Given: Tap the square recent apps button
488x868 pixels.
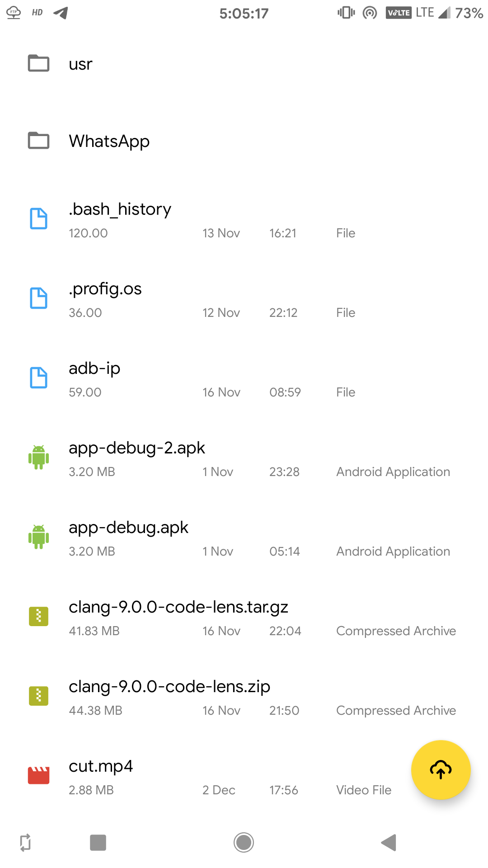Looking at the screenshot, I should [98, 843].
